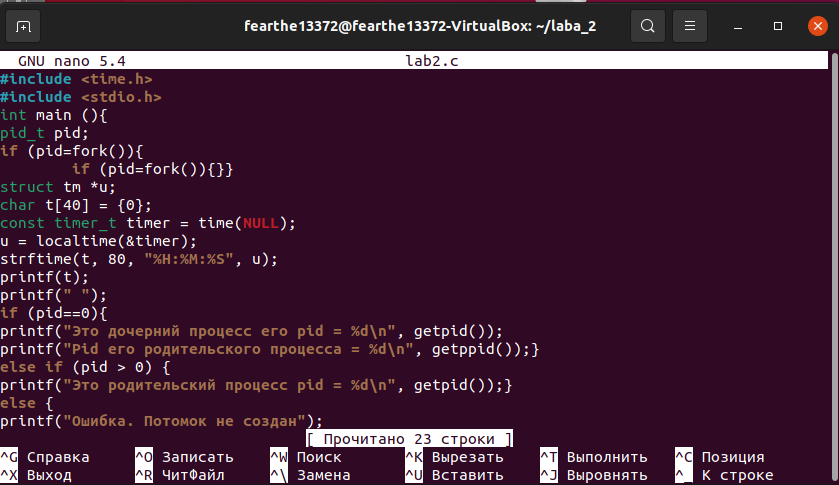The height and width of the screenshot is (485, 839).
Task: Click the Это дочерний процесс printf line
Action: click(251, 331)
